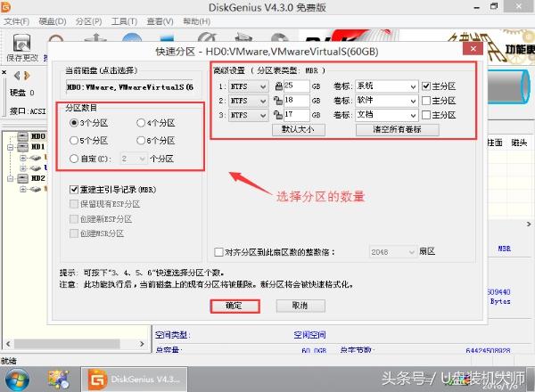Open partition 1 NTFS filesystem dropdown
Image resolution: width=535 pixels, height=392 pixels.
(248, 86)
